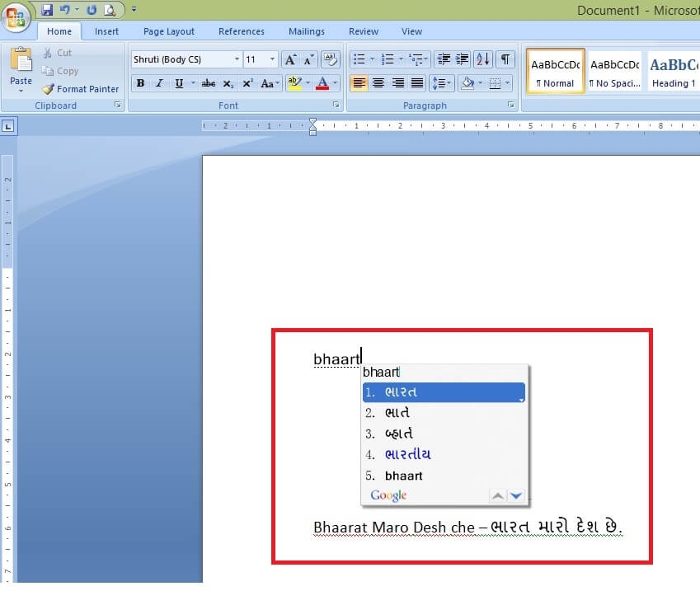Start a bulleted list
Image resolution: width=700 pixels, height=591 pixels.
(358, 59)
